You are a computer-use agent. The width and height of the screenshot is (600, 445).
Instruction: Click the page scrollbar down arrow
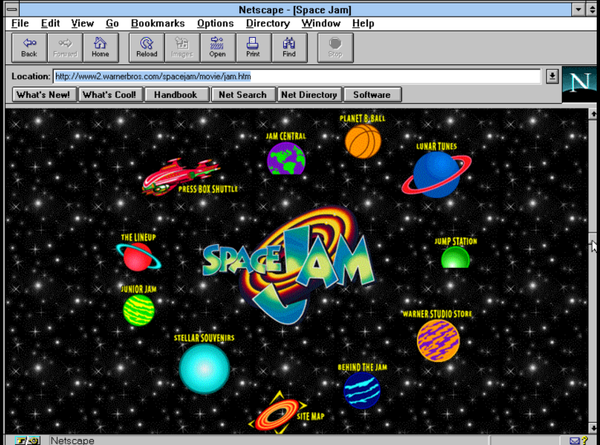pyautogui.click(x=593, y=428)
